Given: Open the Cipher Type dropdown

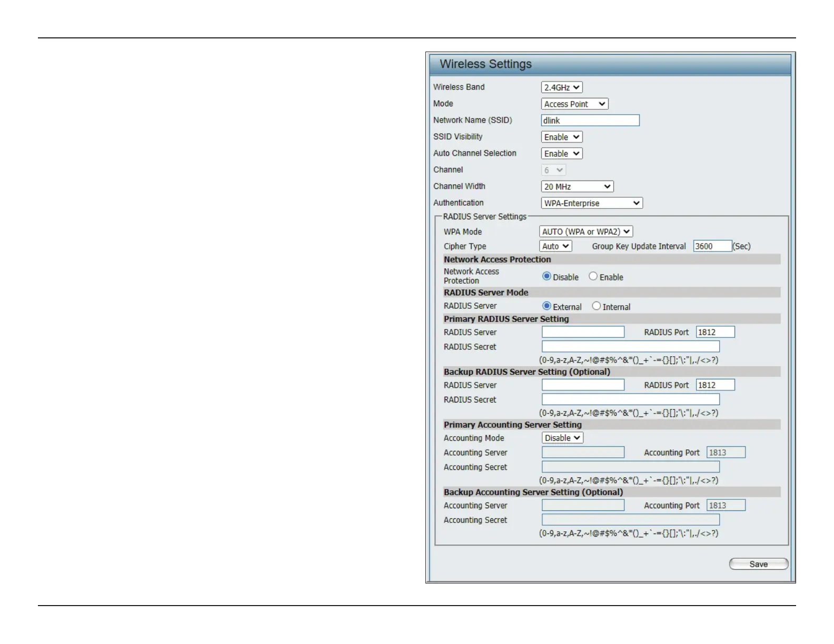Looking at the screenshot, I should (x=555, y=246).
